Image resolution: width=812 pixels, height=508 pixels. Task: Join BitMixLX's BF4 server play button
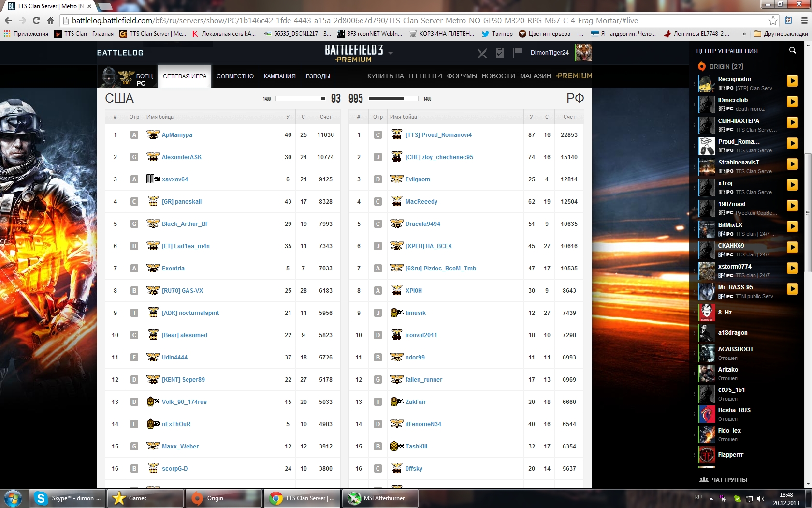point(792,226)
